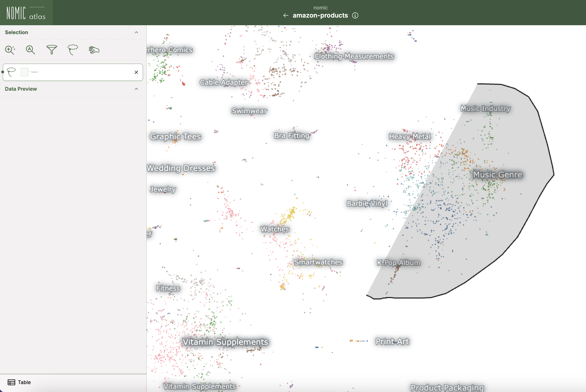Viewport: 586px width, 392px height.
Task: Click the Product Packaging label
Action: (x=447, y=387)
